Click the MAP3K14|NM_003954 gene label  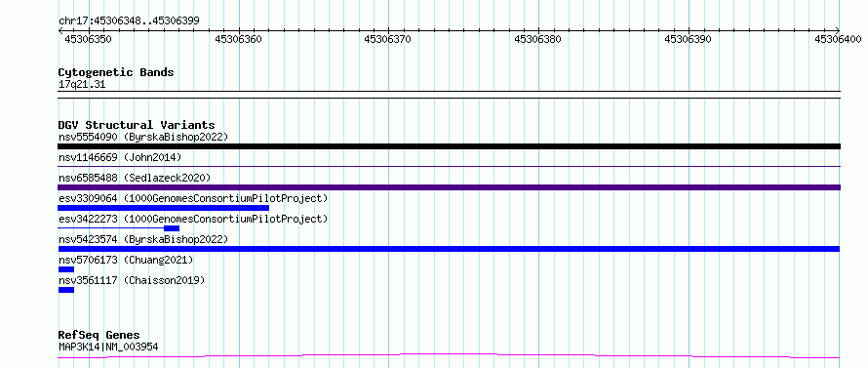108,348
